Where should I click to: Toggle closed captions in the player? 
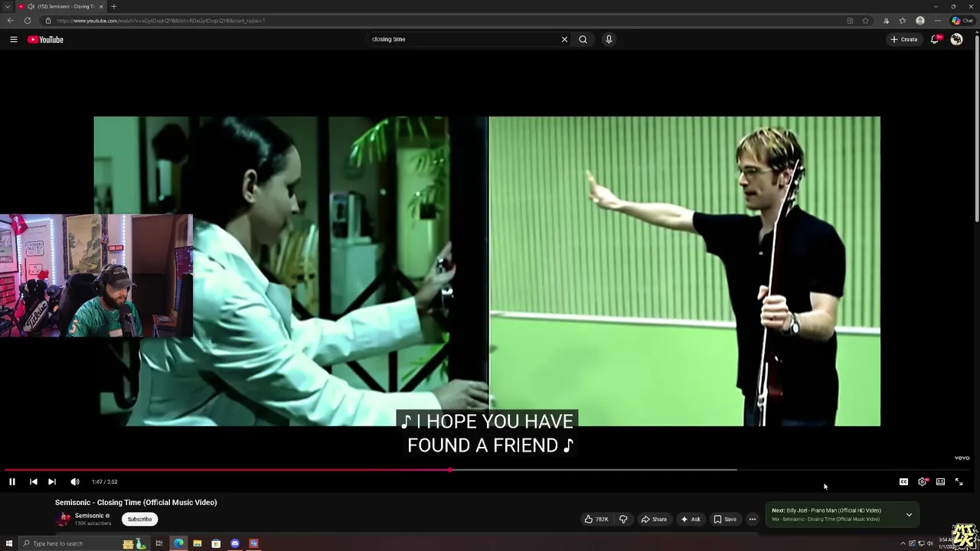click(903, 481)
